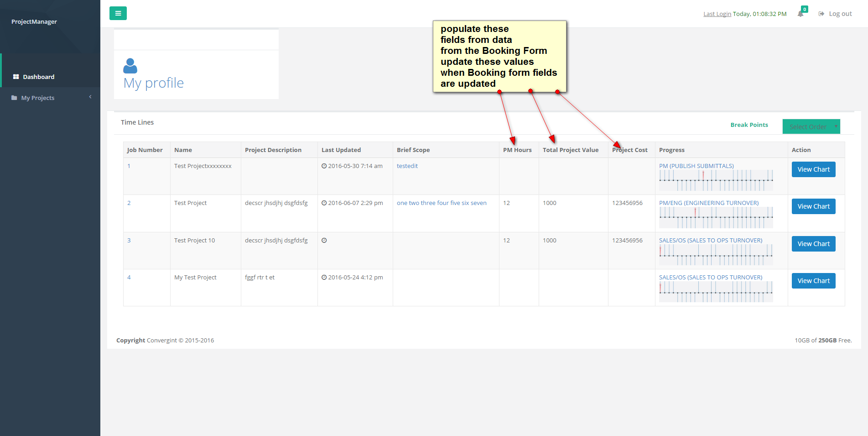Click progress timeline chart for Test Projectxxxxxxxx
The width and height of the screenshot is (868, 436).
[x=716, y=180]
